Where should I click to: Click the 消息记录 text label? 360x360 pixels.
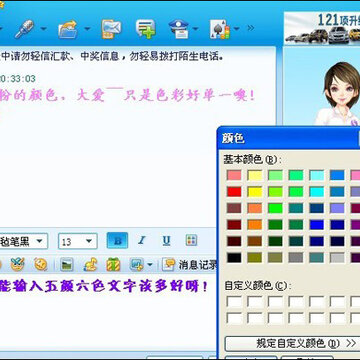tap(198, 265)
